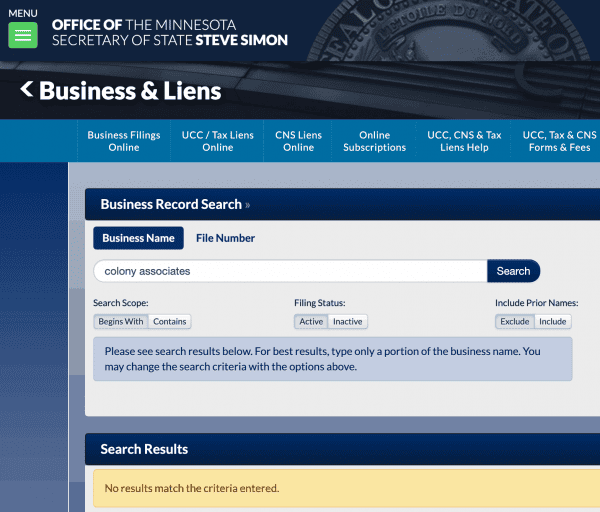Open the green hamburger MENU button

(23, 35)
